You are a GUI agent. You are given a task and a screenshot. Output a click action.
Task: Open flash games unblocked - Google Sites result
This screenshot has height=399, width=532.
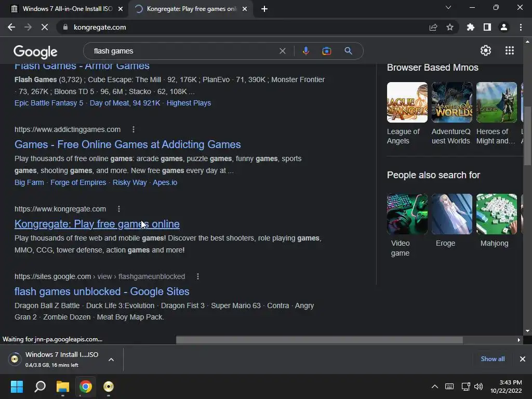(x=102, y=291)
